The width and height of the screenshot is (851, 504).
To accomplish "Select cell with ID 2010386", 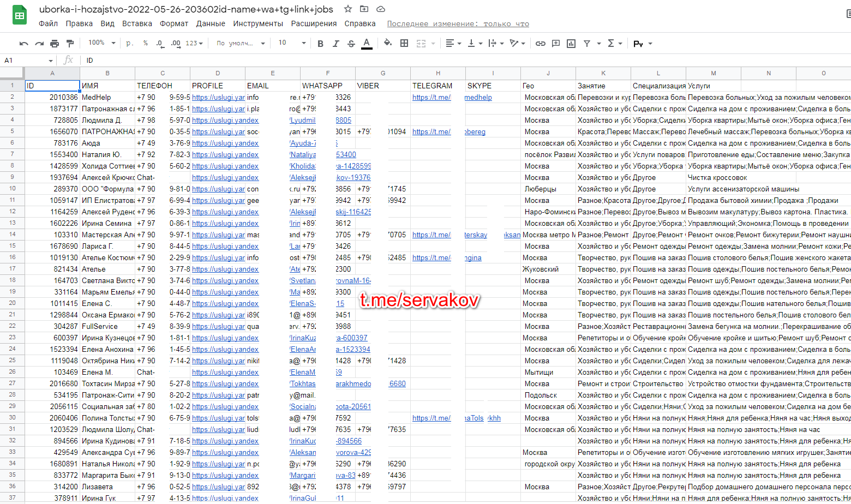I will [x=52, y=97].
